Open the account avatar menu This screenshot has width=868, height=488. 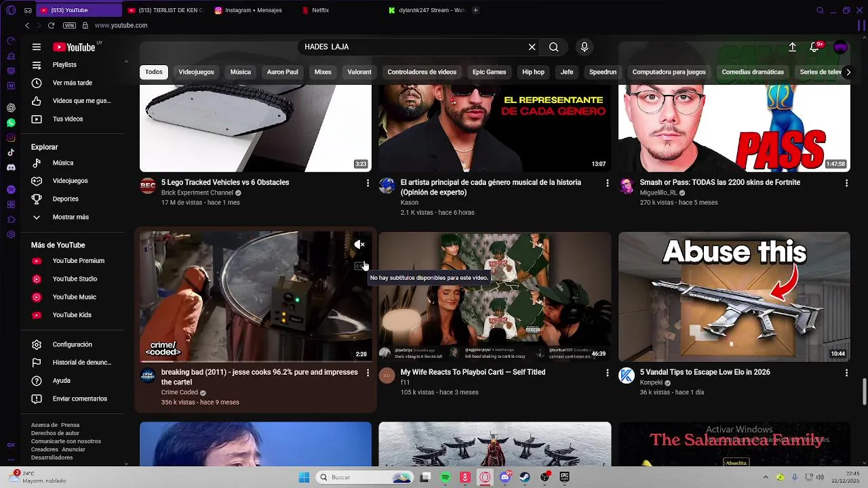tap(841, 47)
